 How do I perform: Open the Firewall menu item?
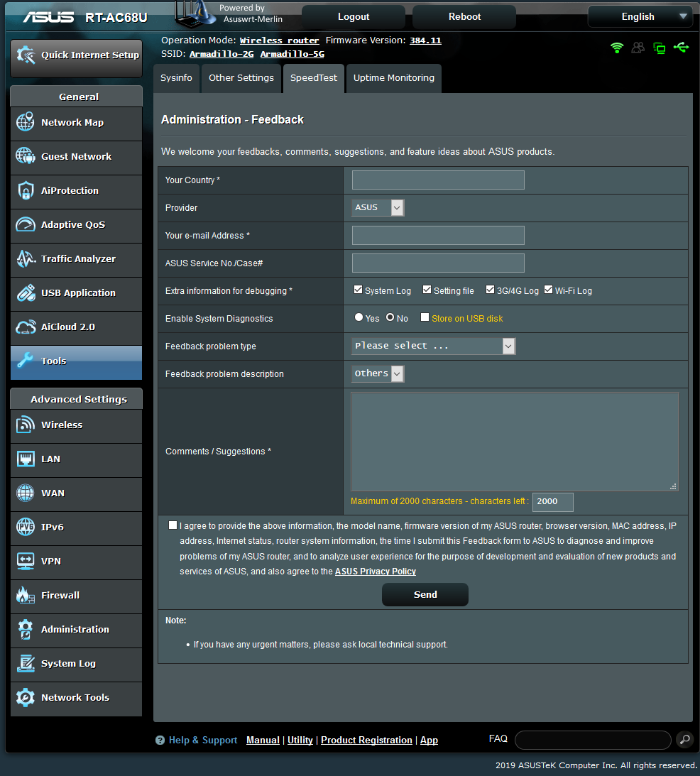76,596
